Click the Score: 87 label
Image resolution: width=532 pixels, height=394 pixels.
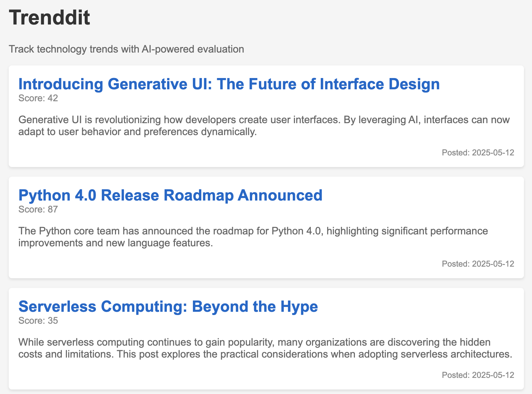tap(38, 209)
